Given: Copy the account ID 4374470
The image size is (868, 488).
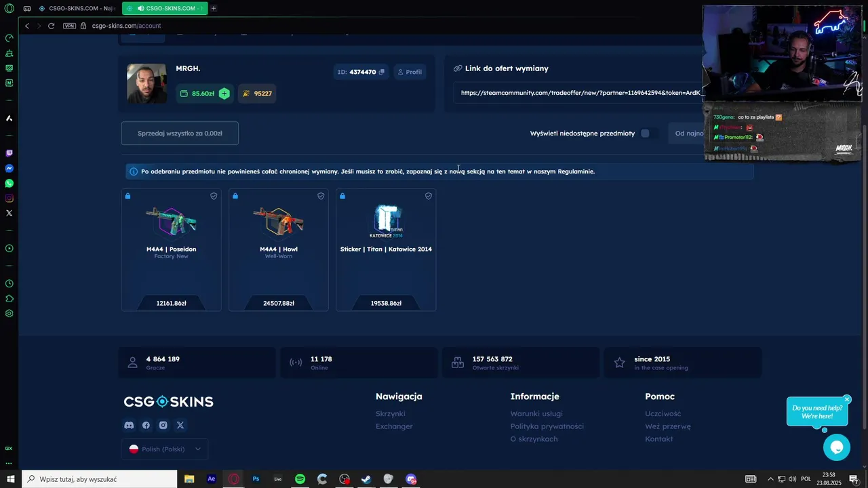Looking at the screenshot, I should (382, 72).
